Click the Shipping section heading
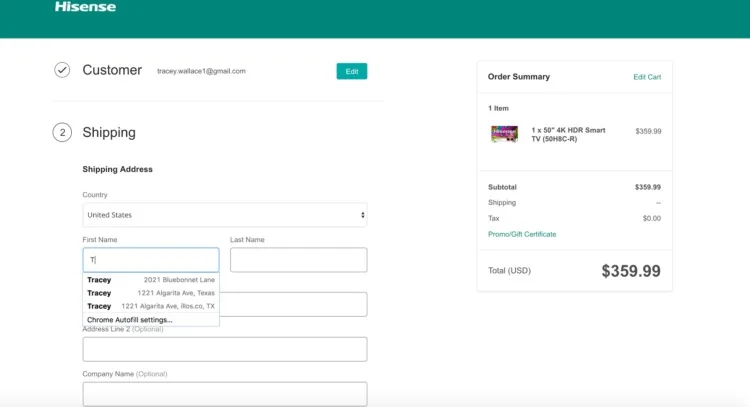The image size is (750, 407). (x=109, y=132)
